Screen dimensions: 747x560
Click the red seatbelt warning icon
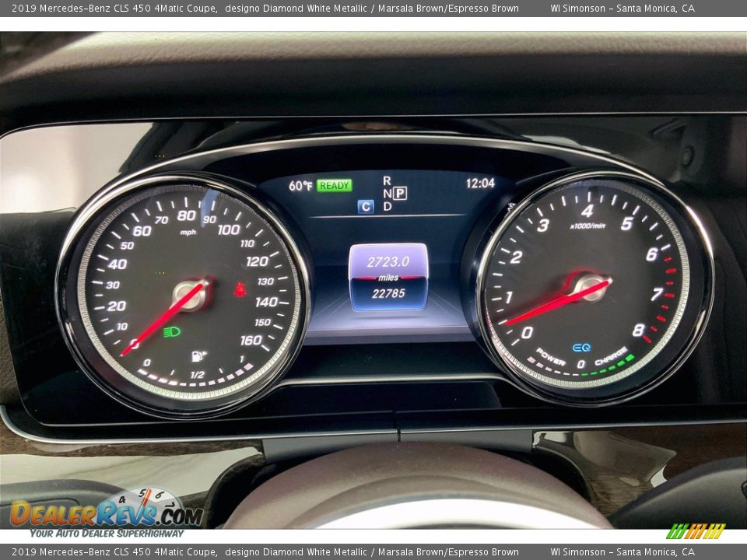tap(240, 289)
